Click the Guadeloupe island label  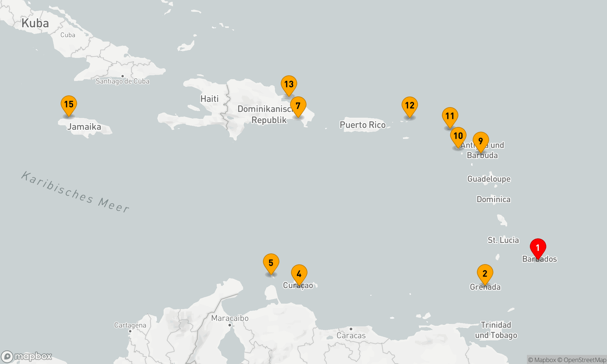click(489, 179)
